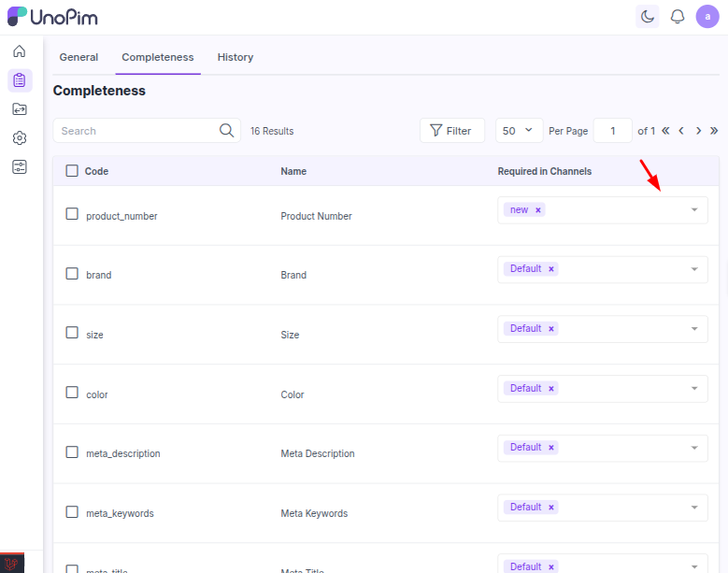This screenshot has width=728, height=573.
Task: Open the 50 per page dropdown
Action: 518,131
